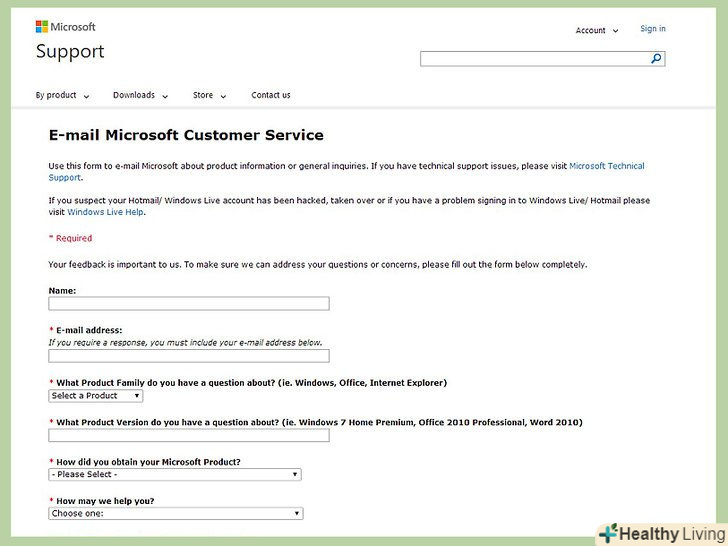Open the Downloads menu
This screenshot has height=546, width=728.
coord(139,96)
